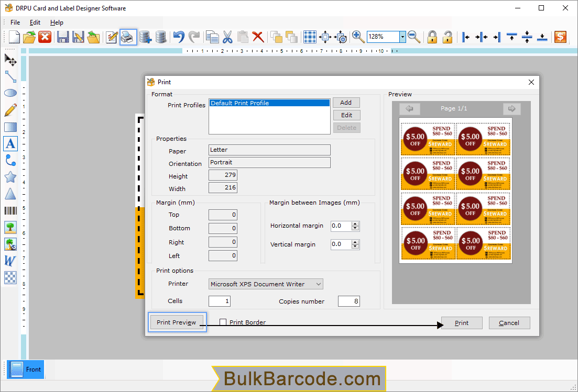
Task: Decrease Vertical margin with down arrow
Action: coord(355,247)
